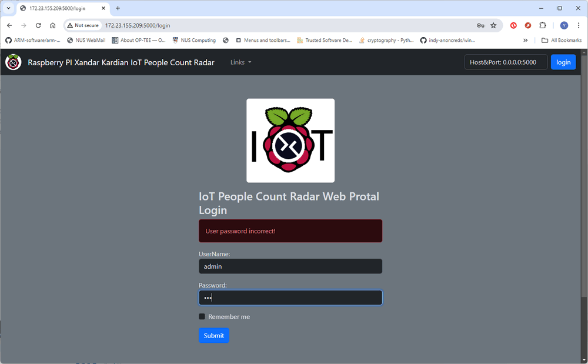The image size is (588, 364).
Task: Minimize the browser window
Action: pos(541,8)
